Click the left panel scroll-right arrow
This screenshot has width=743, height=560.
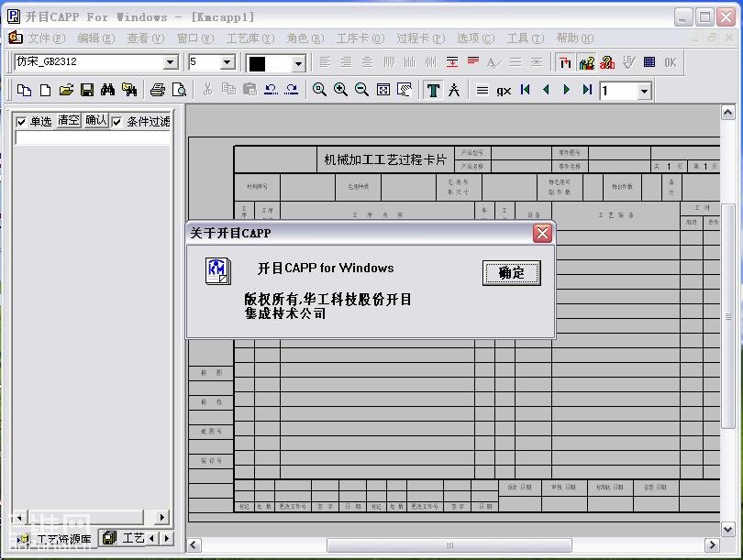click(x=161, y=517)
